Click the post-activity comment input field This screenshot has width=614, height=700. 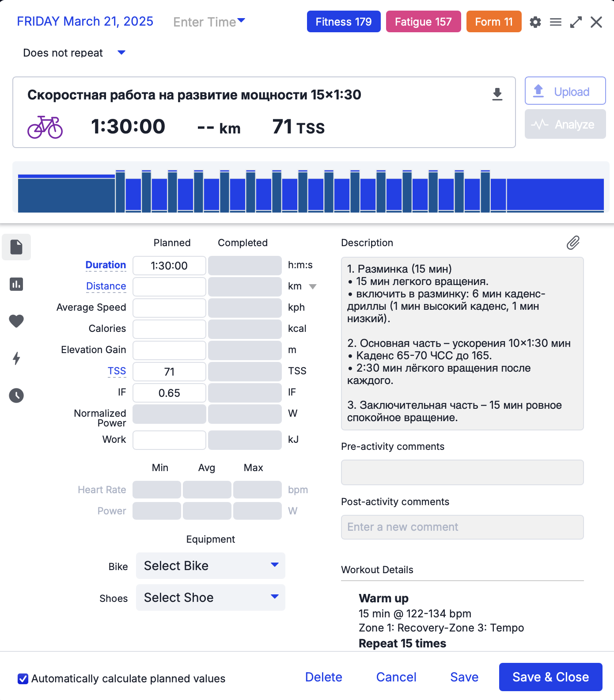click(462, 527)
